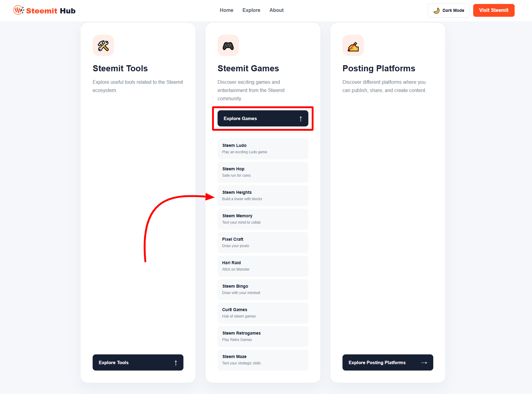Click the right arrow on Explore Posting Platforms

(x=424, y=363)
